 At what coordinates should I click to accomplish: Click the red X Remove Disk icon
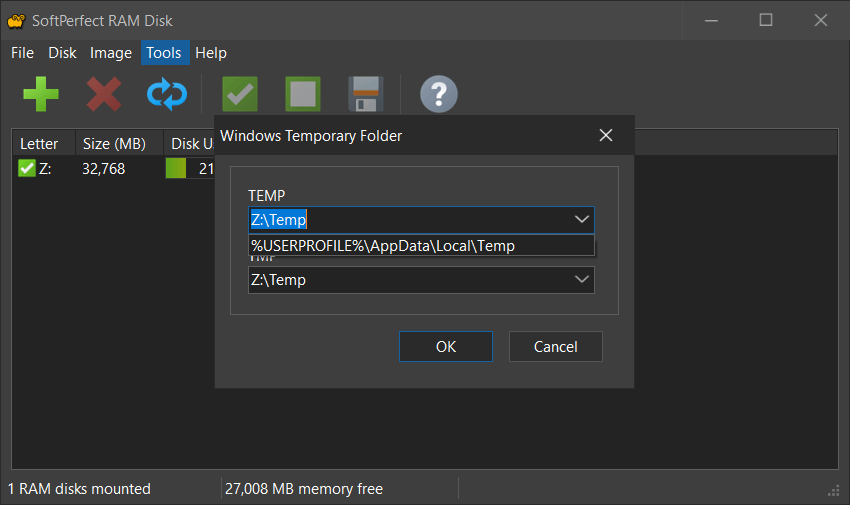coord(104,94)
